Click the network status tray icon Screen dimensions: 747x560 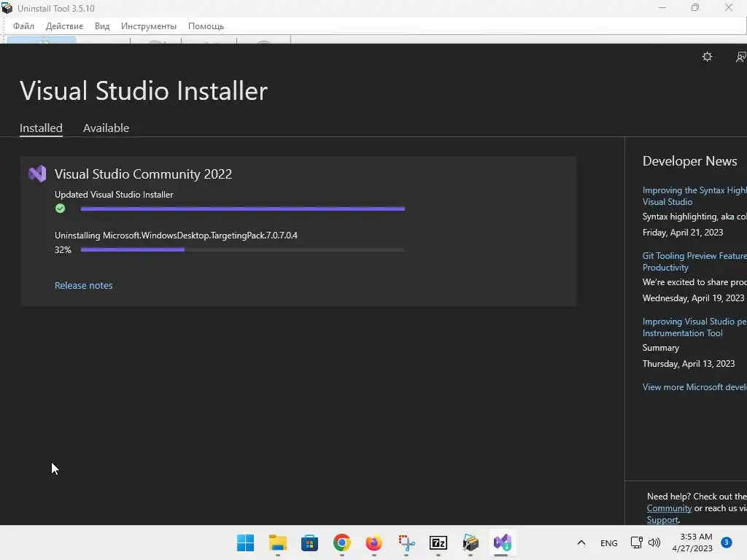636,542
